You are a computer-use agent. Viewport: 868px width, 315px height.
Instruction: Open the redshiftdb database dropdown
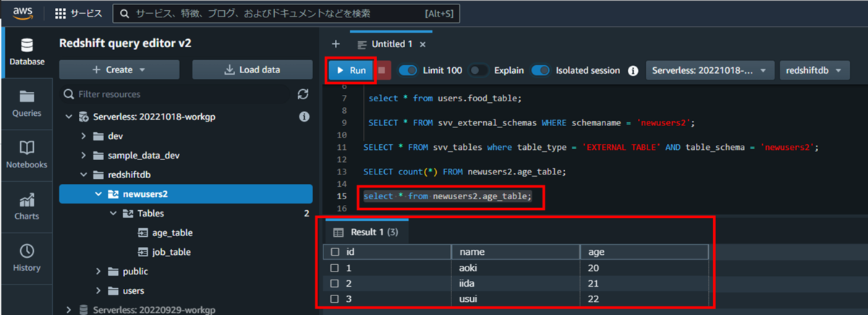click(814, 70)
